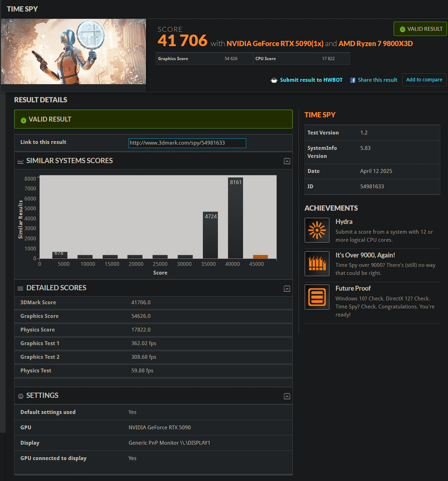This screenshot has width=448, height=481.
Task: Click the Graphics Score 54 626 value
Action: pyautogui.click(x=231, y=59)
